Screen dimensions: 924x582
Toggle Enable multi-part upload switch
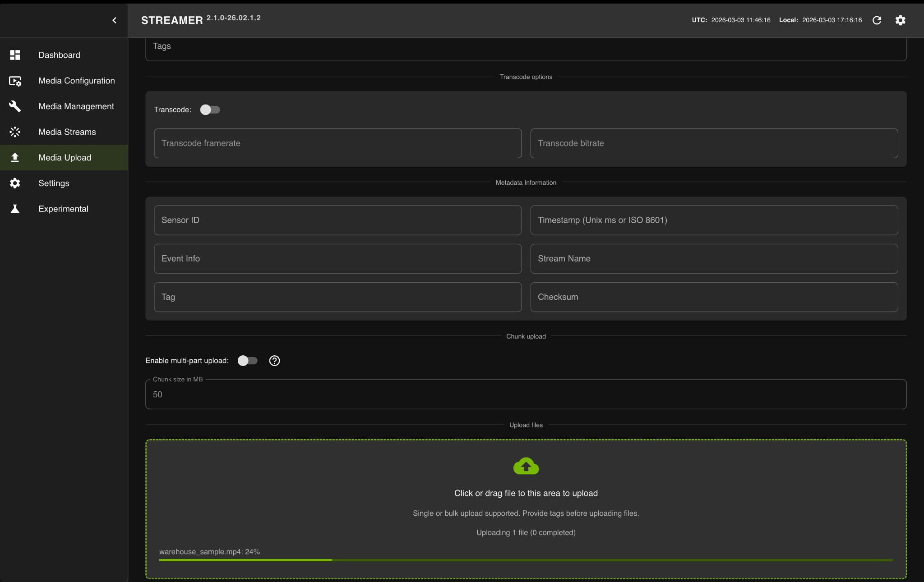pos(247,361)
